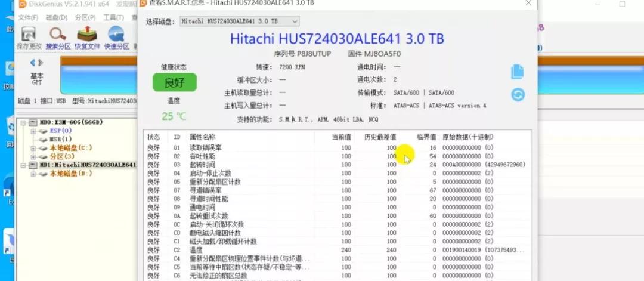Expand the ESP(0) partition node
Screen dimensions: 644x281
[x=33, y=131]
